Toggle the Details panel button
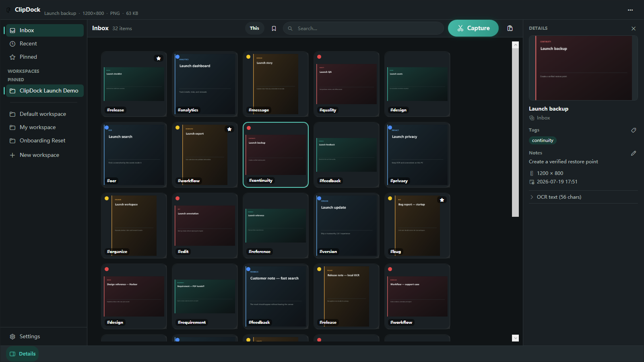 23,354
